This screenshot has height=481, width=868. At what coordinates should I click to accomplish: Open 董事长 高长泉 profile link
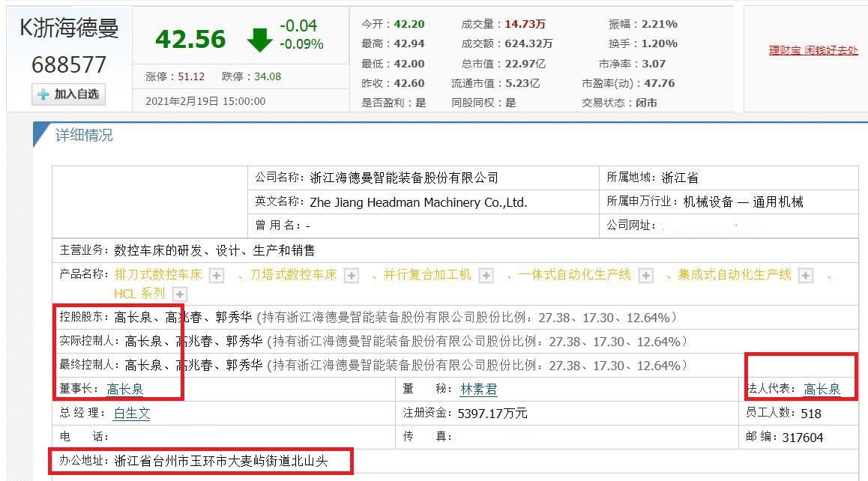pyautogui.click(x=125, y=389)
